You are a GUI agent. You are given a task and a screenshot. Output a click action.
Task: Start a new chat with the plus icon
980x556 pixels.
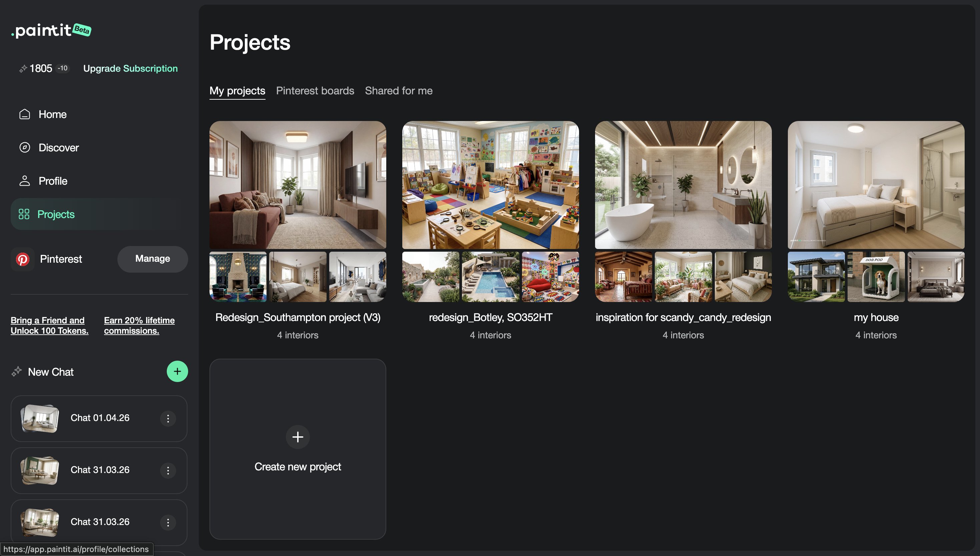(177, 371)
